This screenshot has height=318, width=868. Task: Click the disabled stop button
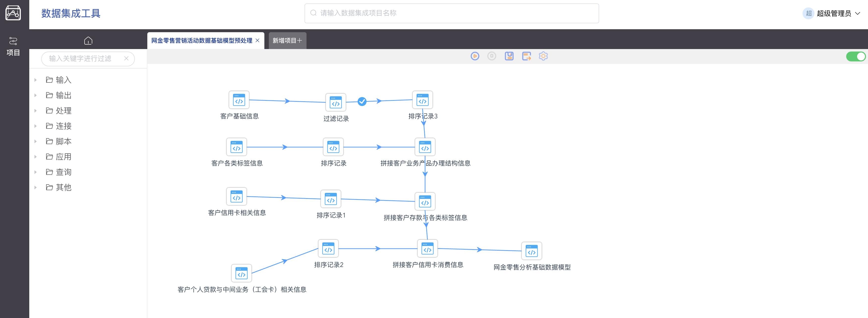click(492, 56)
